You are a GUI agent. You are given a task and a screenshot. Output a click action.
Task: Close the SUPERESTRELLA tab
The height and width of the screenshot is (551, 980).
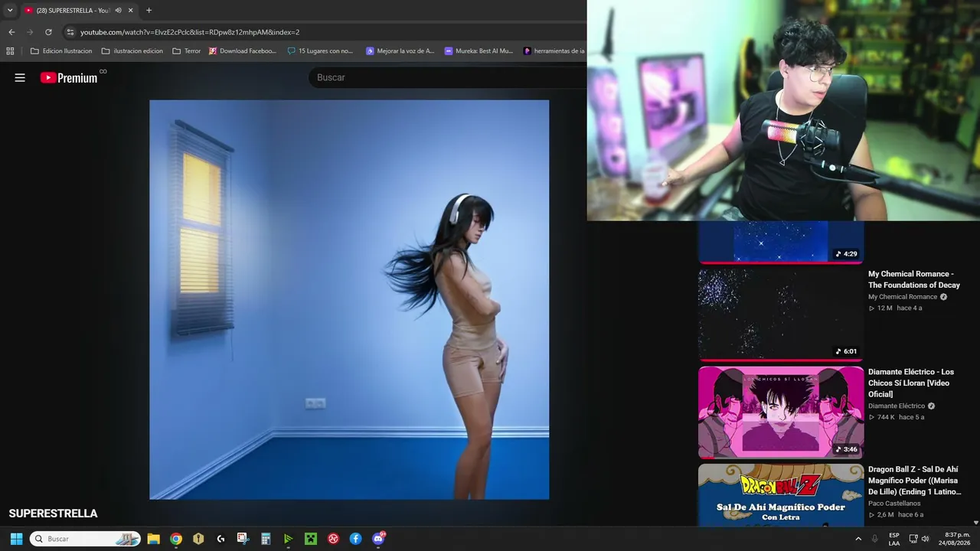click(x=131, y=11)
